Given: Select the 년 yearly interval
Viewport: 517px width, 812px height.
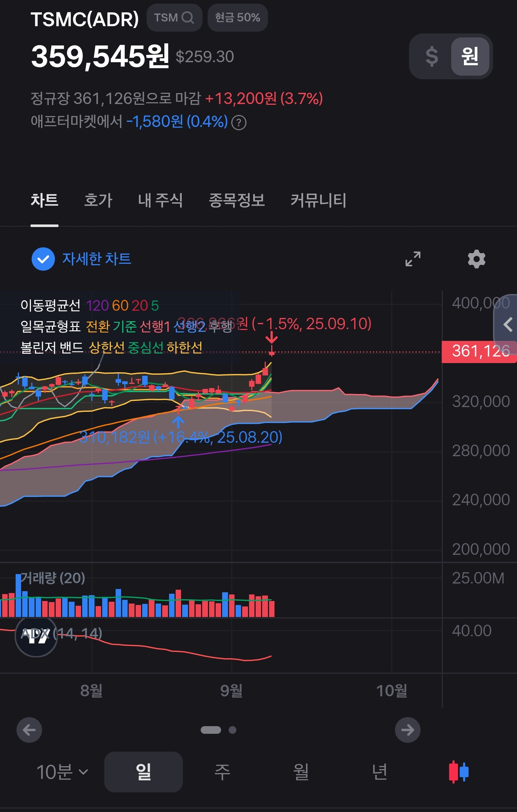Looking at the screenshot, I should pyautogui.click(x=380, y=772).
